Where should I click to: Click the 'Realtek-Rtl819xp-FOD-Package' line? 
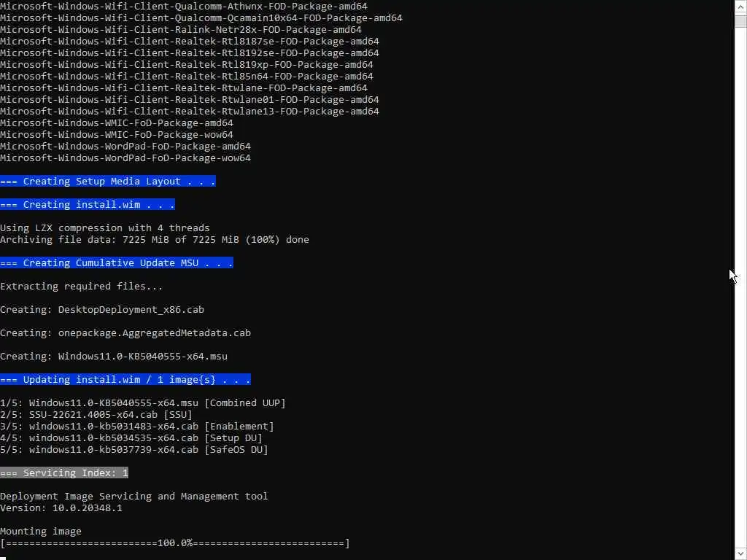pos(187,64)
